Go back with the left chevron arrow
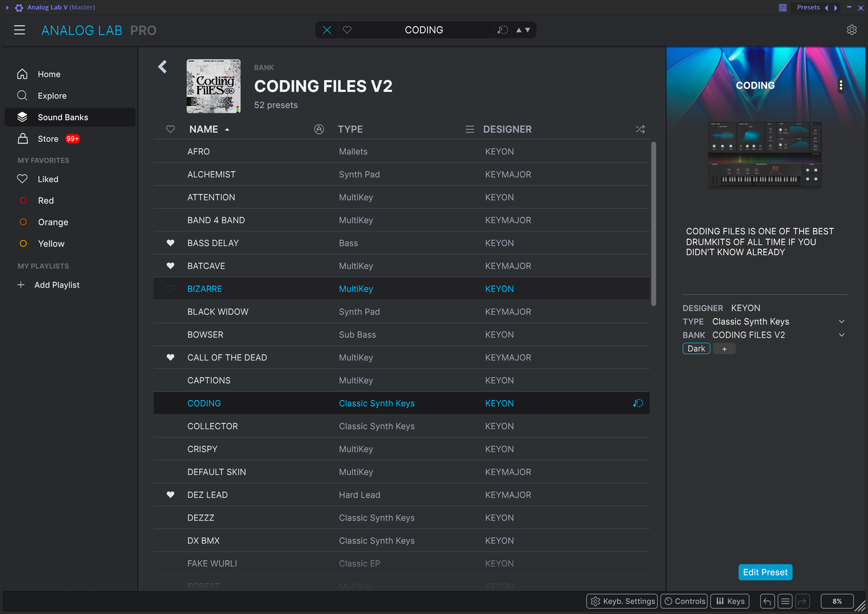The image size is (868, 614). pos(162,66)
